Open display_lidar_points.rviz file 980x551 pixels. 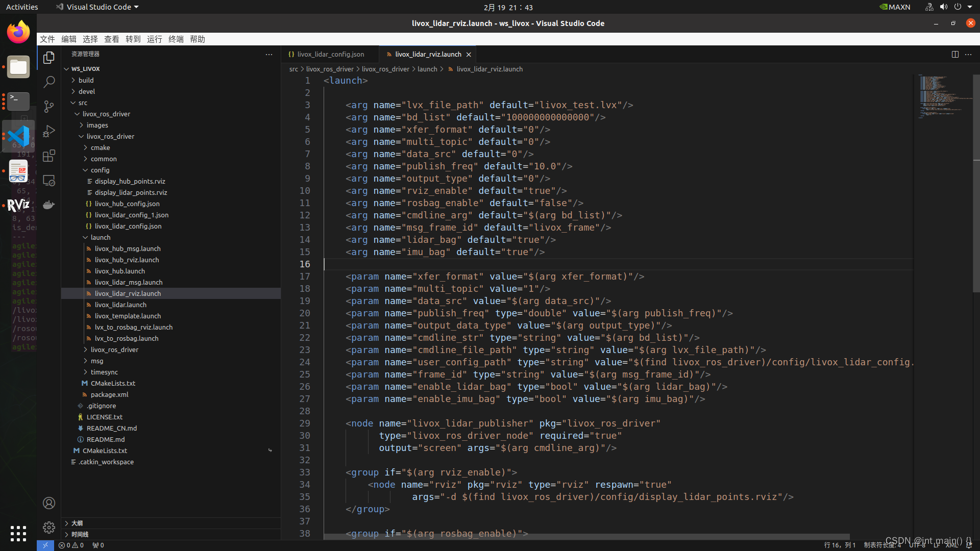(131, 192)
